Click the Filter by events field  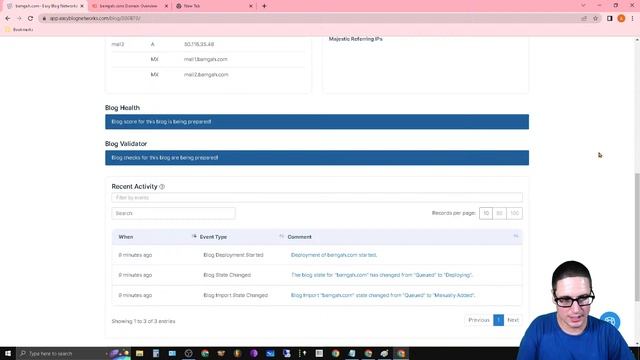click(317, 198)
